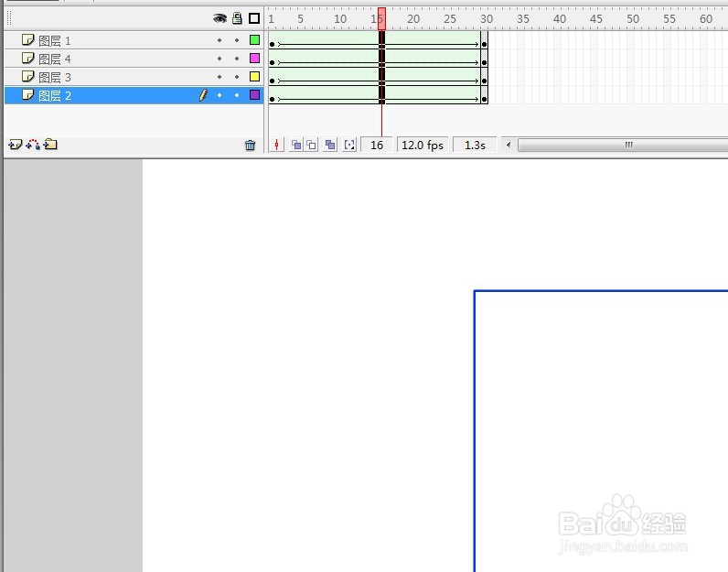The width and height of the screenshot is (728, 572).
Task: Click frame 50 on the timeline ruler
Action: (633, 18)
